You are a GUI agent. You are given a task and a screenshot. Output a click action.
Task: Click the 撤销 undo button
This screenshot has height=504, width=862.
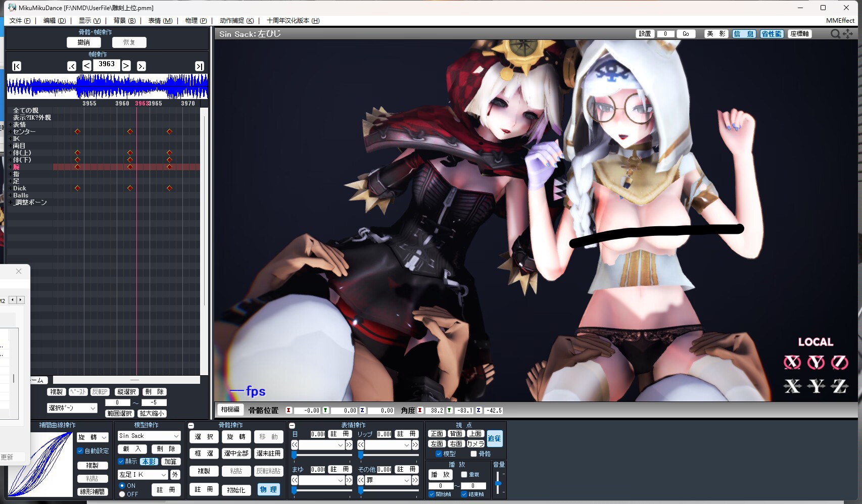[x=84, y=42]
